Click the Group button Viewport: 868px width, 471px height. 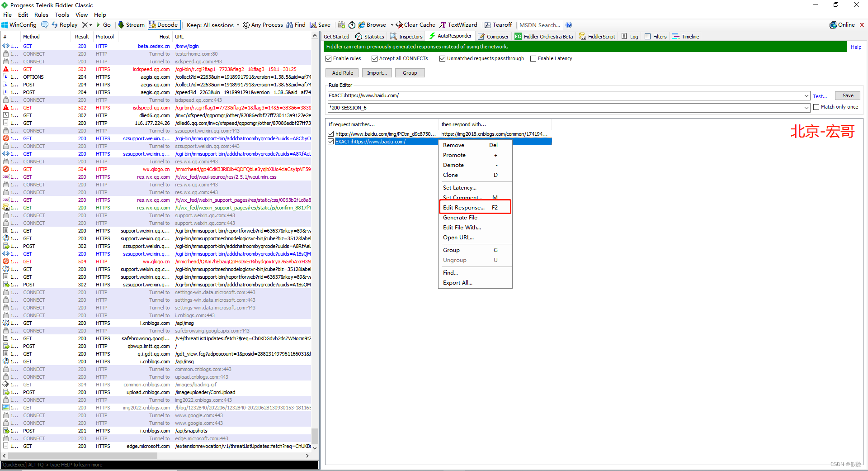tap(410, 73)
